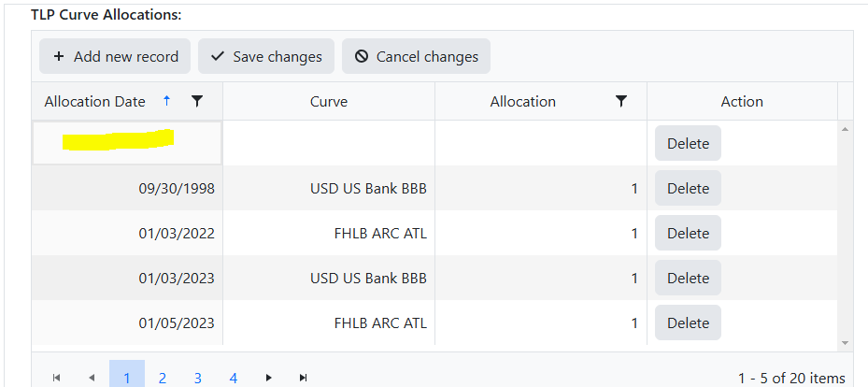Go to the previous page arrow

click(x=92, y=378)
